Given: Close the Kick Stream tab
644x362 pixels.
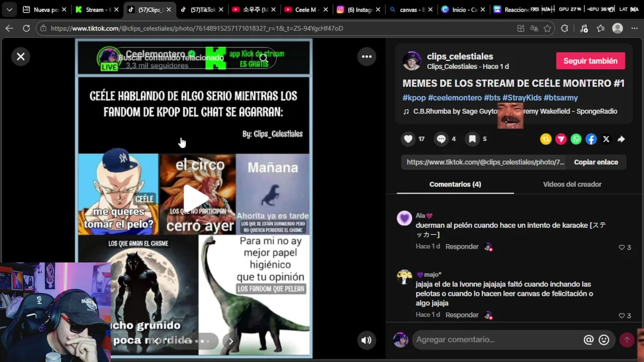Looking at the screenshot, I should pyautogui.click(x=116, y=10).
